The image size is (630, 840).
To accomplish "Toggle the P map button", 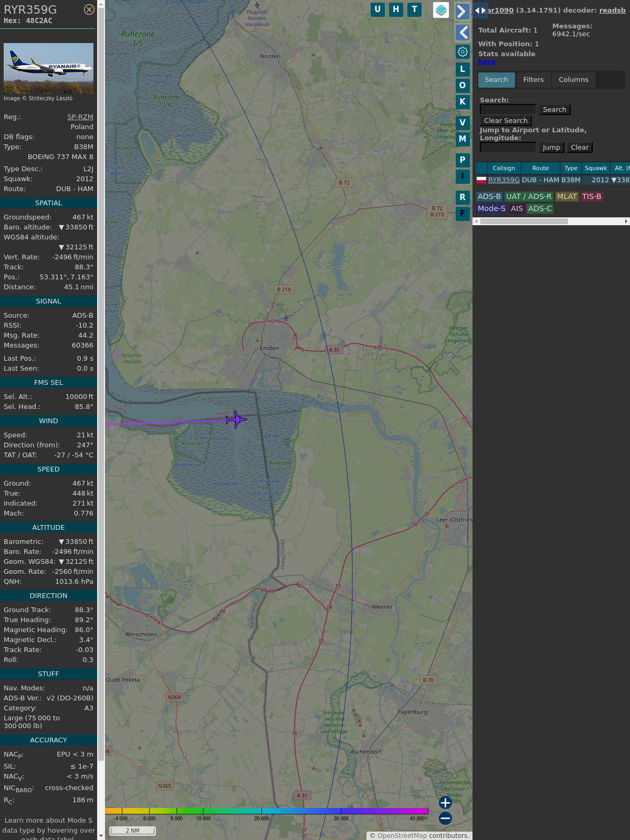I will click(x=463, y=160).
